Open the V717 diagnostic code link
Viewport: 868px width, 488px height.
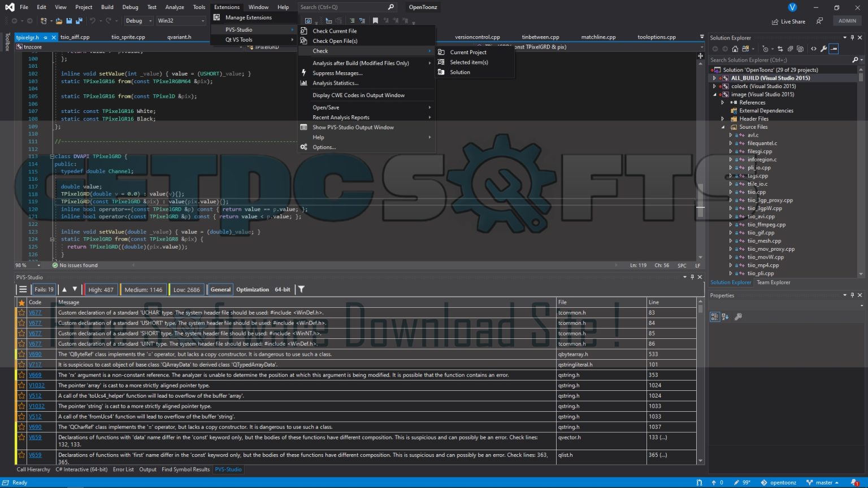click(x=35, y=364)
